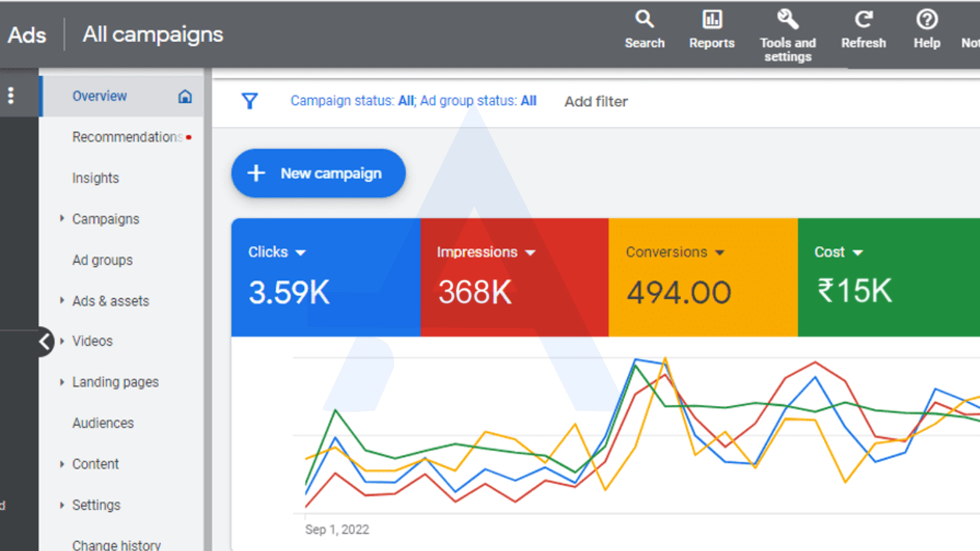The width and height of the screenshot is (980, 551).
Task: Click Add filter
Action: [x=596, y=102]
